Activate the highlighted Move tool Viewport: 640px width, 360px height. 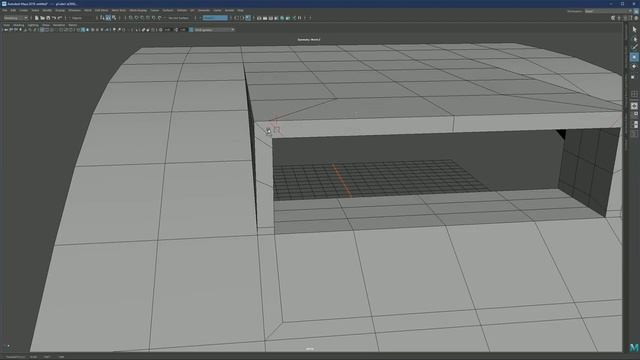(634, 57)
